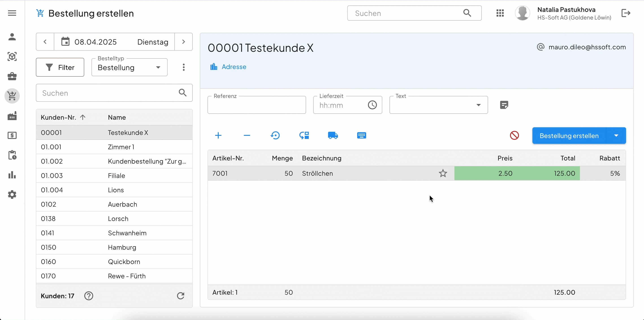Screen dimensions: 644x320
Task: Sort by Kunden-Nr. column header
Action: [x=58, y=117]
